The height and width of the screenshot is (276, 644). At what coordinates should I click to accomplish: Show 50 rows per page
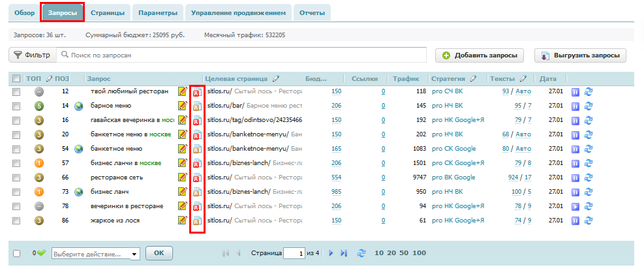click(x=405, y=253)
